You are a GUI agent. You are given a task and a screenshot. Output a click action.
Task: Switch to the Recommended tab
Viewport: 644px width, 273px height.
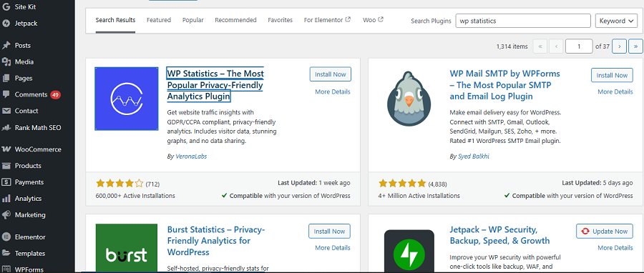(235, 20)
